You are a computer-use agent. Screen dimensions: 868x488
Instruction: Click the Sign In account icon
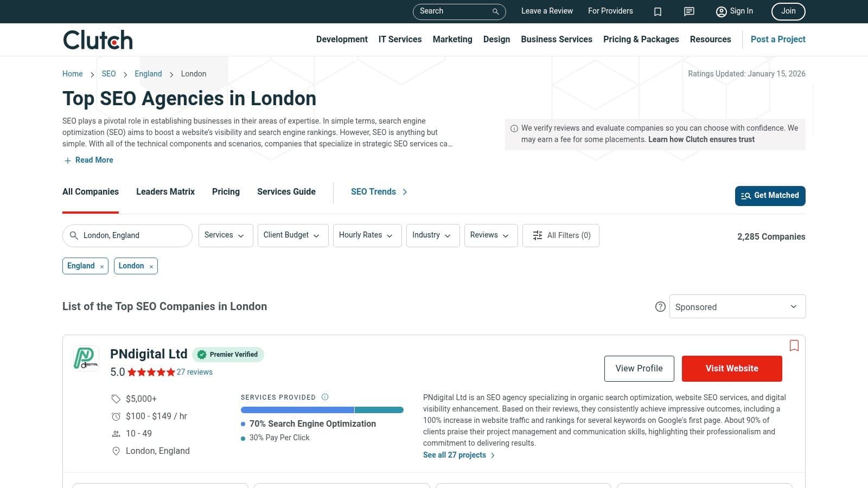[721, 11]
